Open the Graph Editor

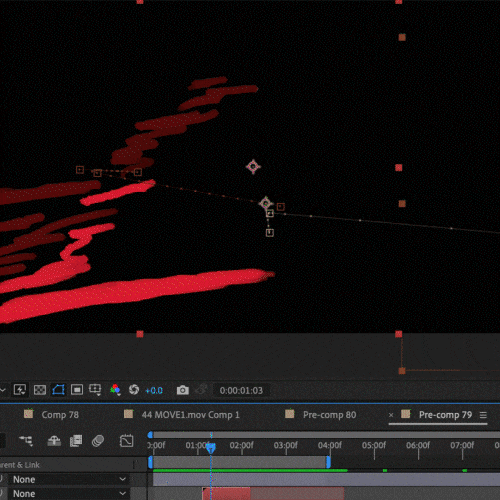(x=126, y=441)
